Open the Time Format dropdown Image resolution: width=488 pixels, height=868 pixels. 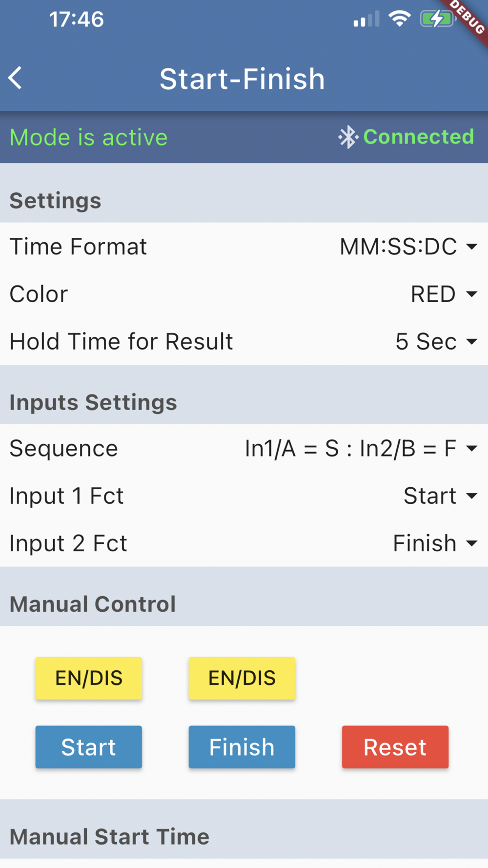coord(408,247)
